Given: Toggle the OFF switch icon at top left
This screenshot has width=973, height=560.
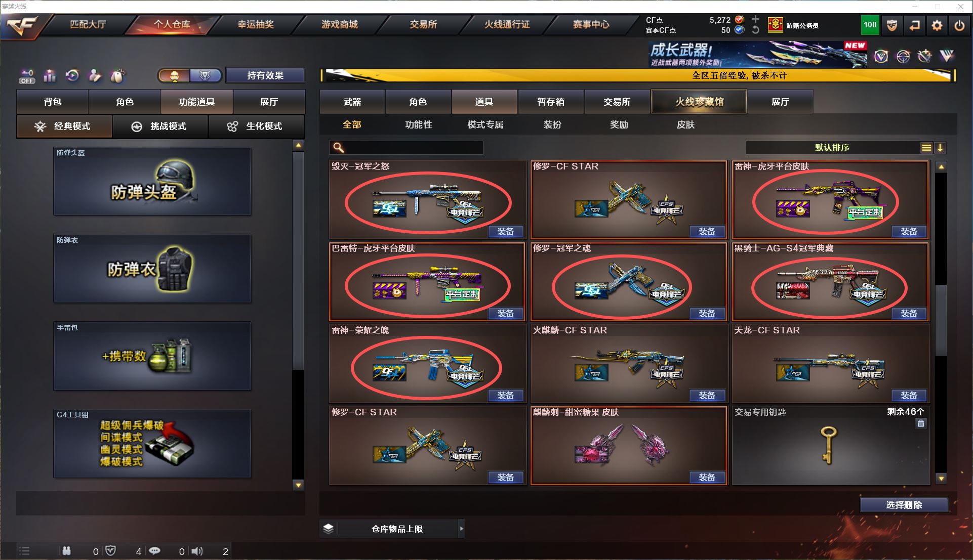Looking at the screenshot, I should point(27,76).
